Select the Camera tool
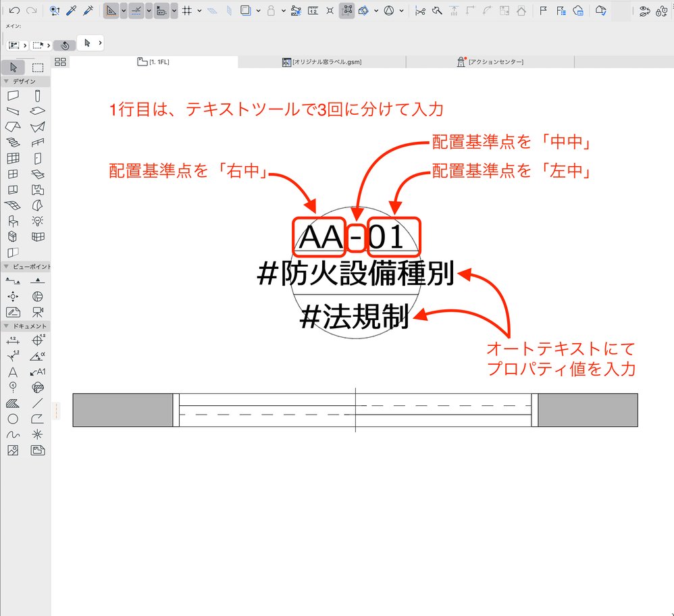This screenshot has width=674, height=616. 38,312
